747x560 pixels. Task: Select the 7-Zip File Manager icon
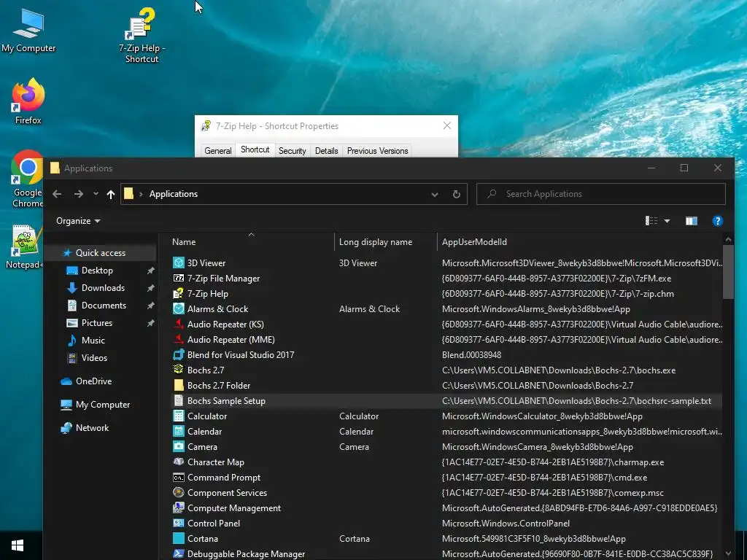(x=179, y=278)
